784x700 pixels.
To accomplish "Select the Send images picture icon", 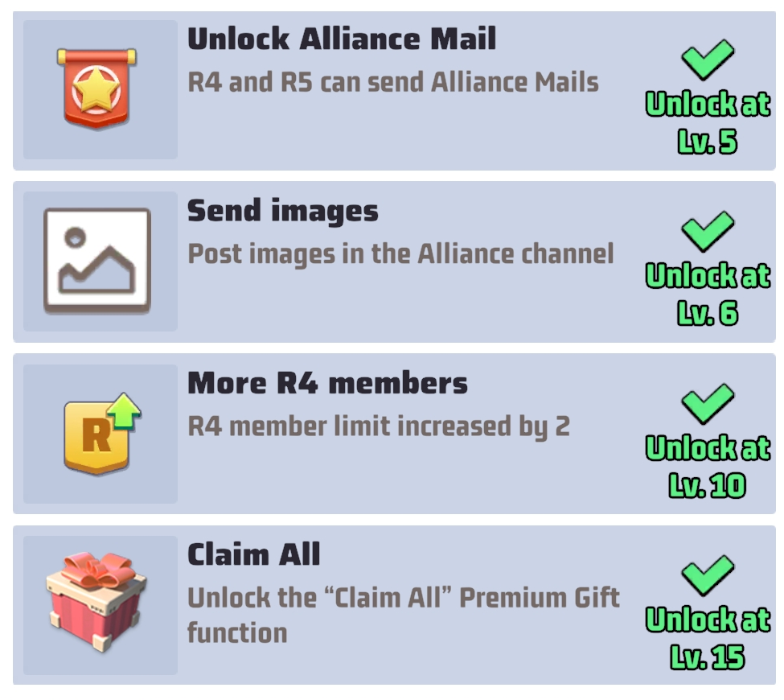I will [x=97, y=261].
